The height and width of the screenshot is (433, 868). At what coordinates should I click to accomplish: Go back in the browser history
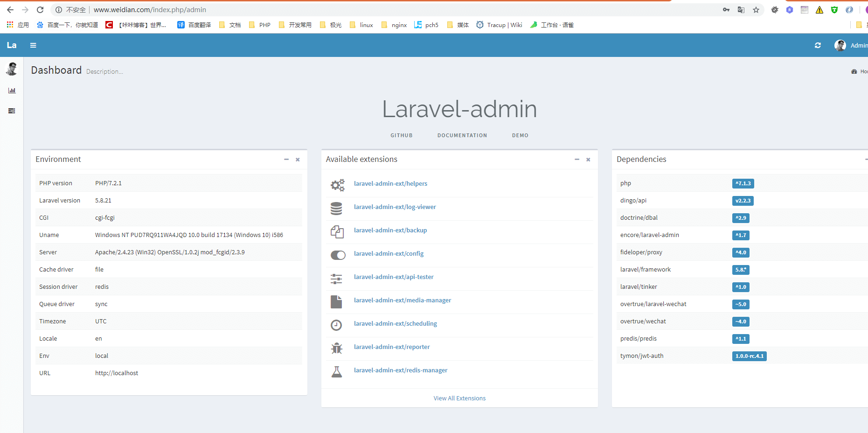click(x=10, y=10)
